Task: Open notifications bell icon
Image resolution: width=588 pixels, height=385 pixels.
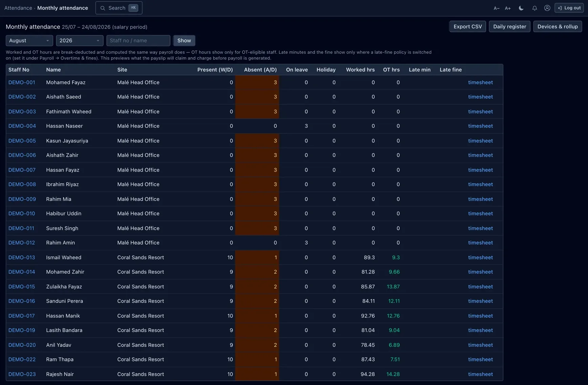Action: [x=535, y=8]
